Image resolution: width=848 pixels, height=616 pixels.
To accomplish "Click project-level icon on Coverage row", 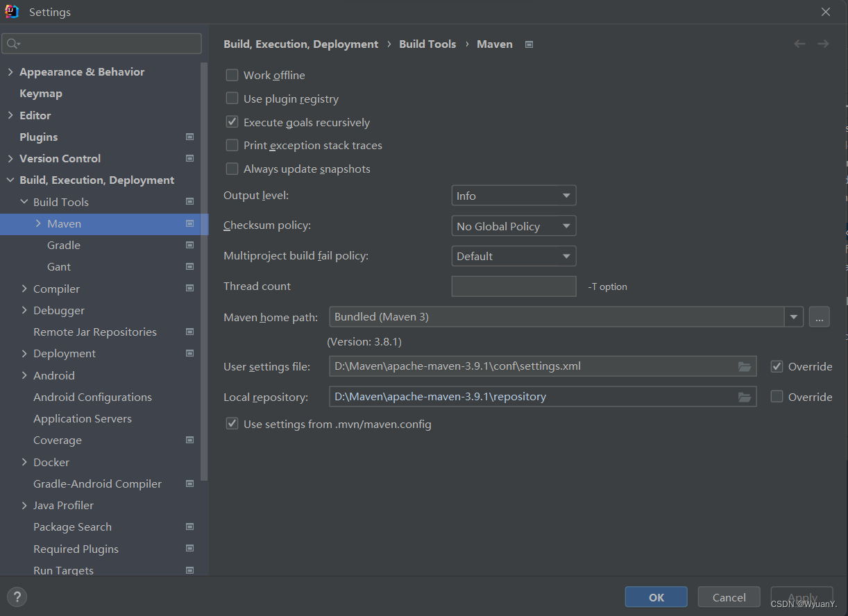I will (189, 440).
